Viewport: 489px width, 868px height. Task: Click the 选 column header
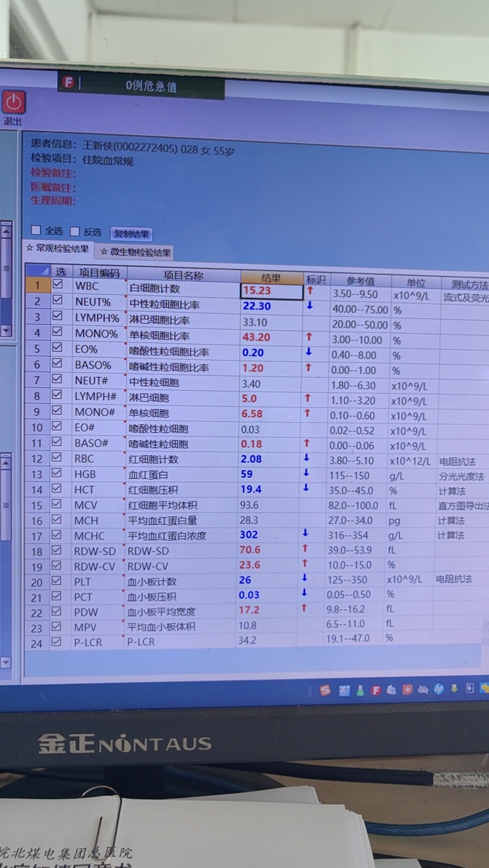pyautogui.click(x=61, y=271)
